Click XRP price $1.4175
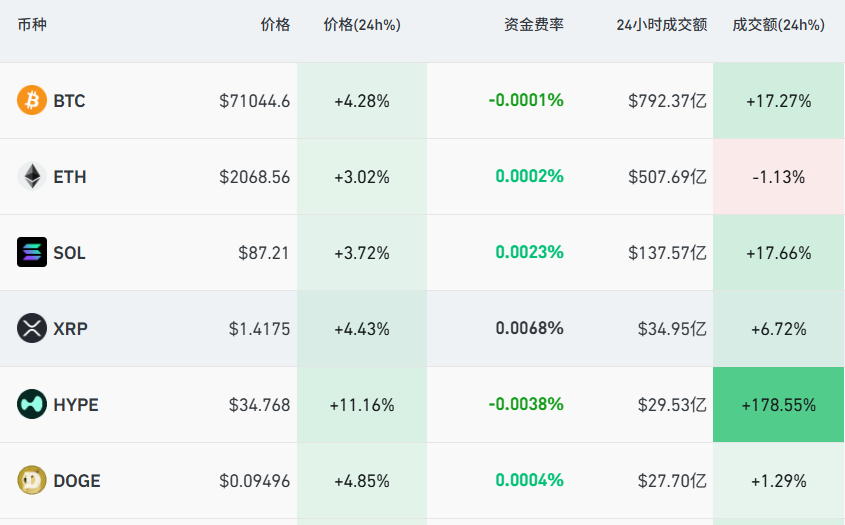Screen dimensions: 845x525 click(259, 329)
